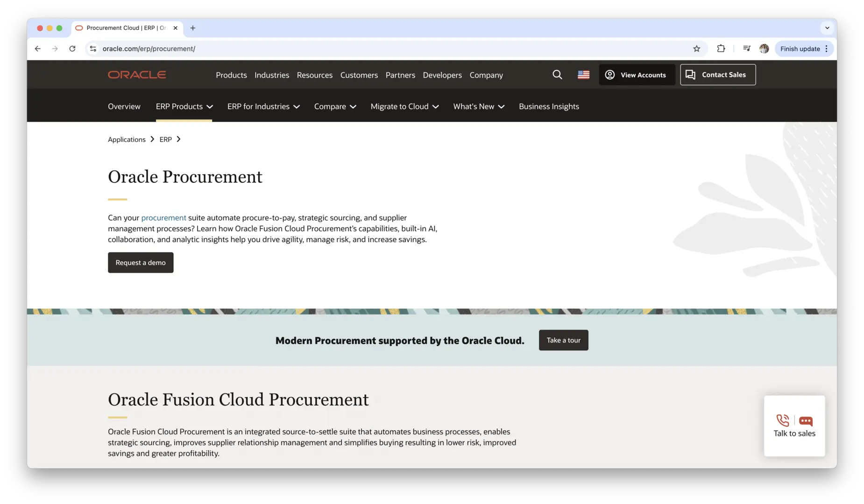Screen dimensions: 864x504
Task: Open Chrome three-dot menu
Action: 826,49
